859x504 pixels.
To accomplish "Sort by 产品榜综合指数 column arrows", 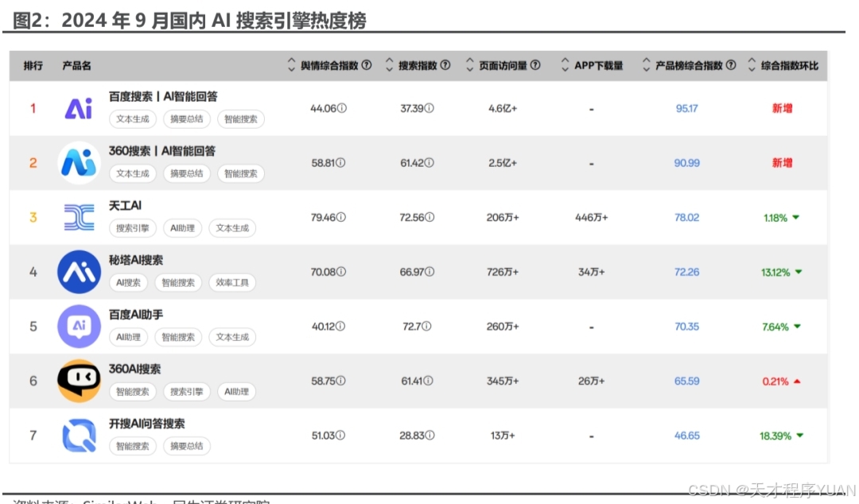I will pyautogui.click(x=647, y=65).
